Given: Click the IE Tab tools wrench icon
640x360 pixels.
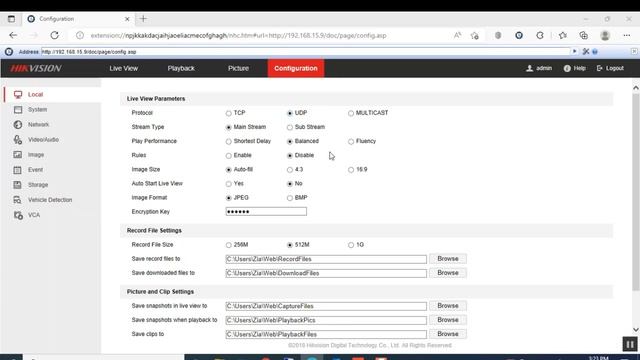Looking at the screenshot, I should coord(586,51).
